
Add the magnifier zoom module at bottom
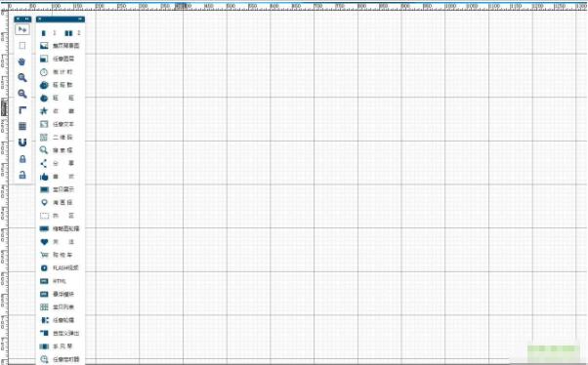60,359
